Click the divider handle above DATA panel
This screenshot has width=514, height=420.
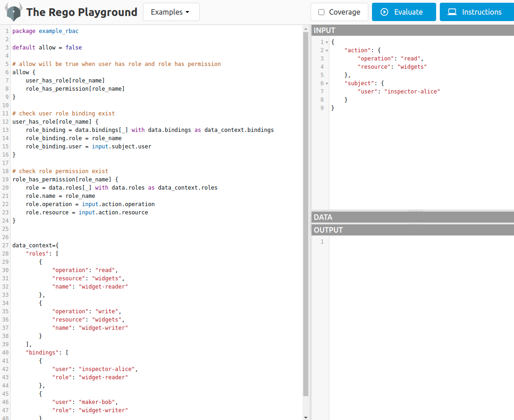pos(416,211)
